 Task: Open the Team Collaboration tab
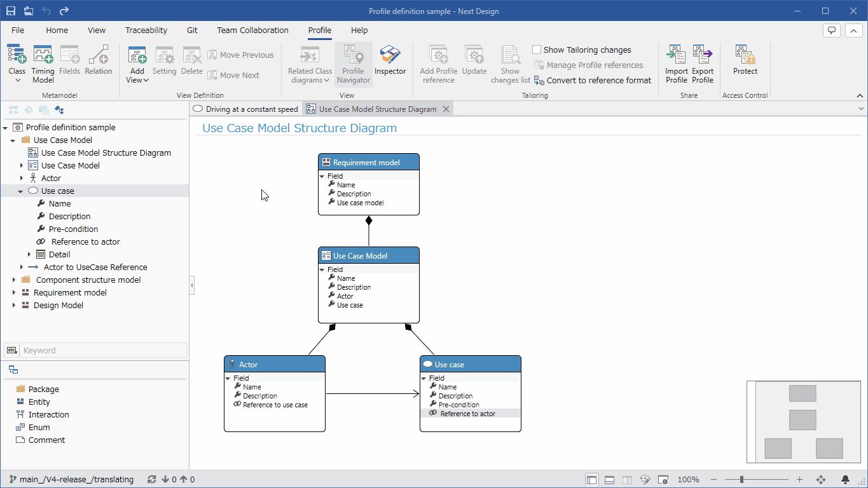point(252,30)
